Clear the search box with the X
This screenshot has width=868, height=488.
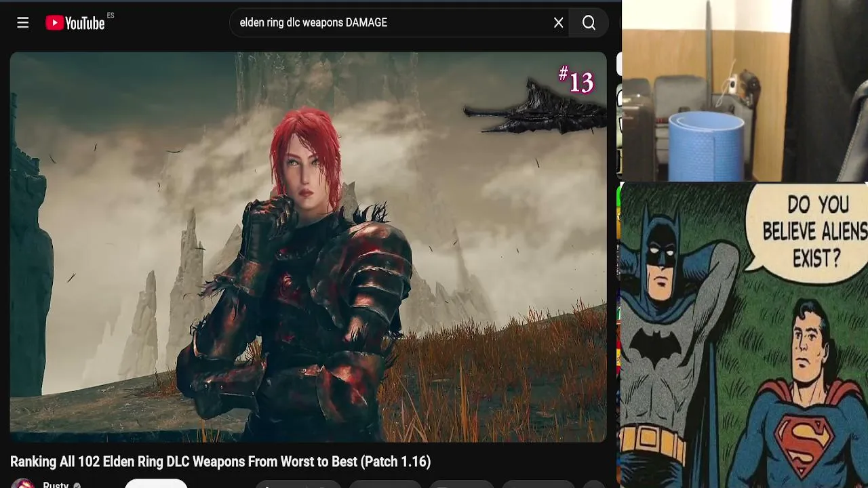(559, 23)
